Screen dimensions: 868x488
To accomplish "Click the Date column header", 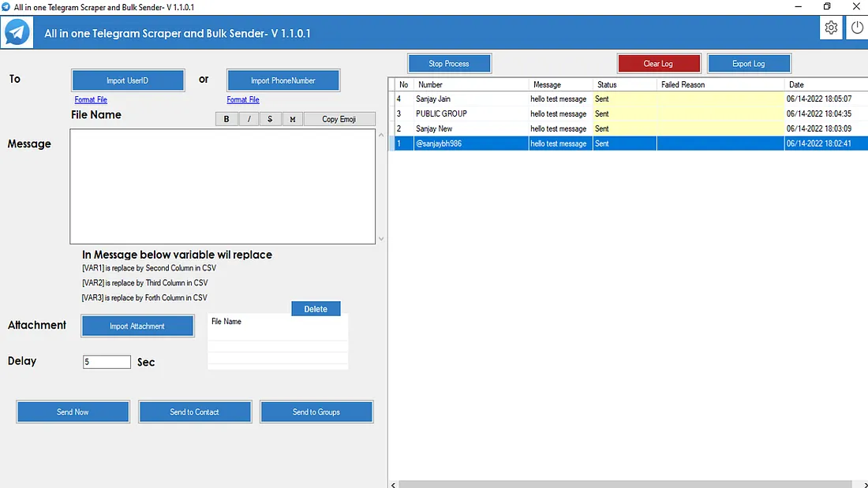I will pyautogui.click(x=826, y=84).
